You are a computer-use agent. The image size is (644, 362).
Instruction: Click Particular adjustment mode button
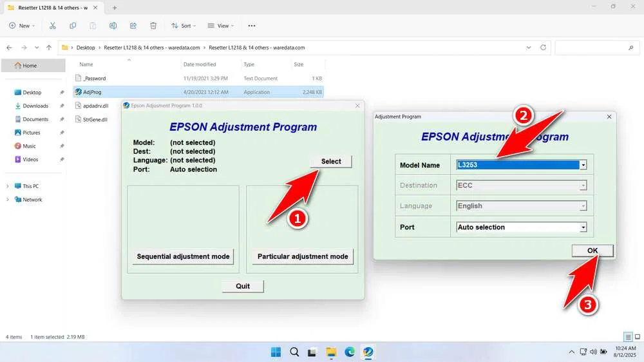pos(303,256)
